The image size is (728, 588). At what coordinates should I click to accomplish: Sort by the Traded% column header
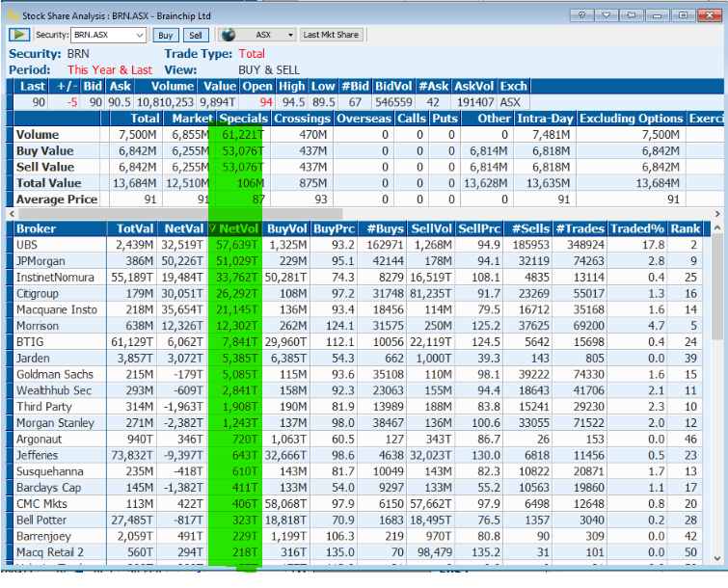(636, 228)
